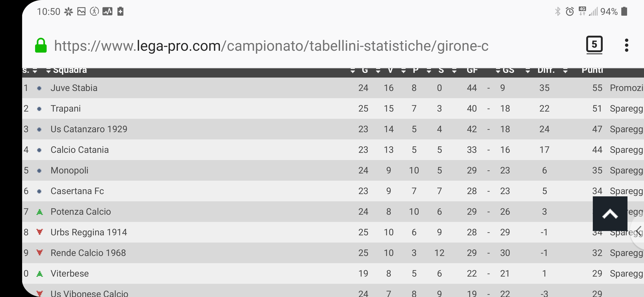Tap the green up trend icon beside Viterbese
The image size is (644, 297).
pyautogui.click(x=39, y=274)
